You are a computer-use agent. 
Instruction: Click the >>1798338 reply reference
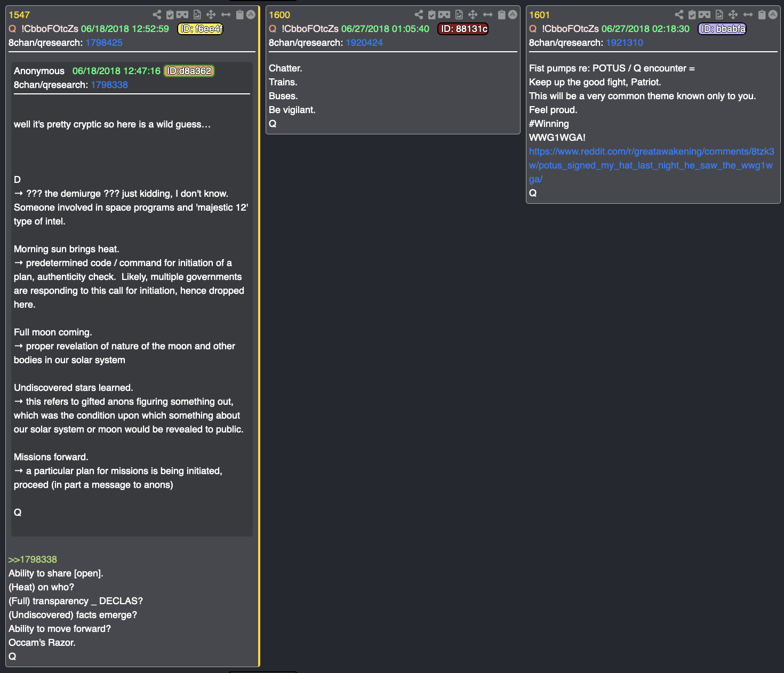click(33, 559)
